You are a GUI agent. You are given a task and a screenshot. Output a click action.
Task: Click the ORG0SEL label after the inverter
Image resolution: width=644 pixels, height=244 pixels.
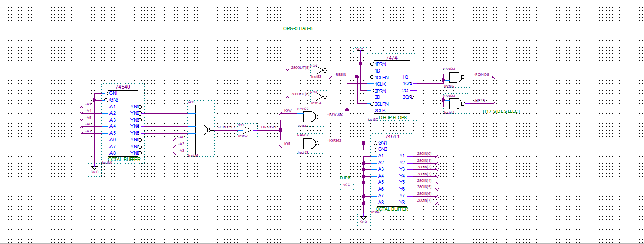269,127
